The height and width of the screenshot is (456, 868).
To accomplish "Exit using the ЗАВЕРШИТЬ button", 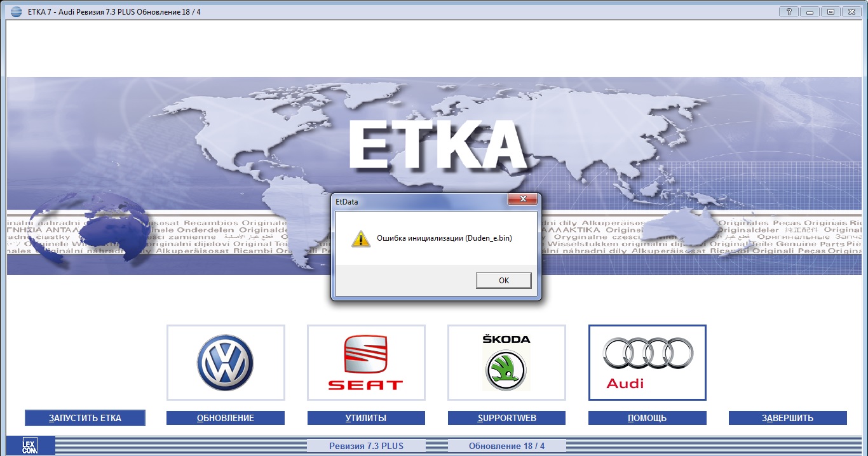I will click(x=787, y=418).
